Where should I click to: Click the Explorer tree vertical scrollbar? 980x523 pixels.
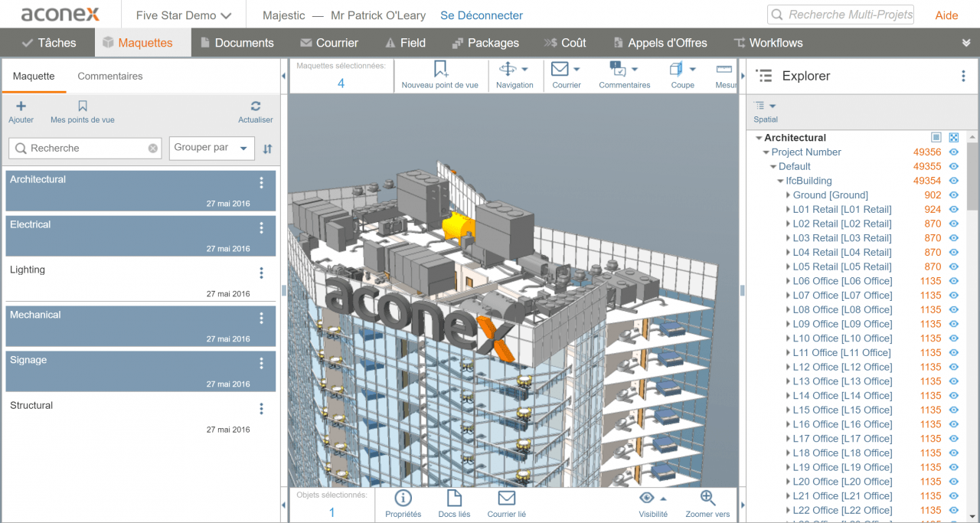point(972,176)
